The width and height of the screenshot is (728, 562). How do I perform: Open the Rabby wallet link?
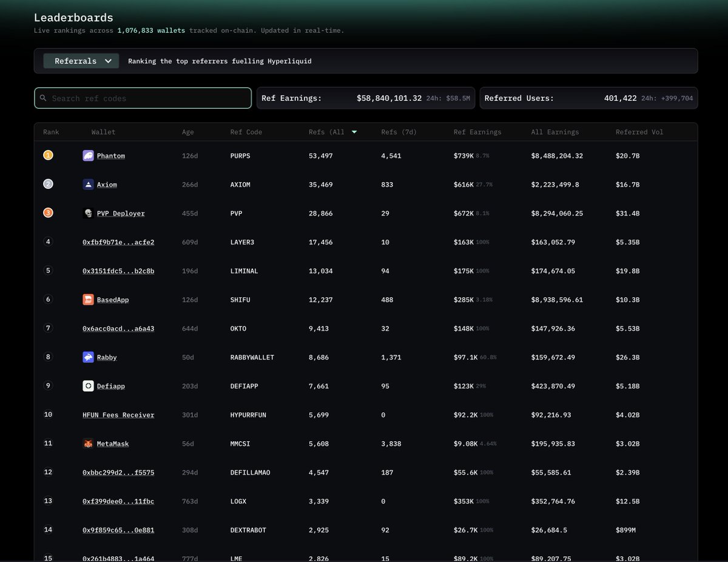[x=107, y=357]
